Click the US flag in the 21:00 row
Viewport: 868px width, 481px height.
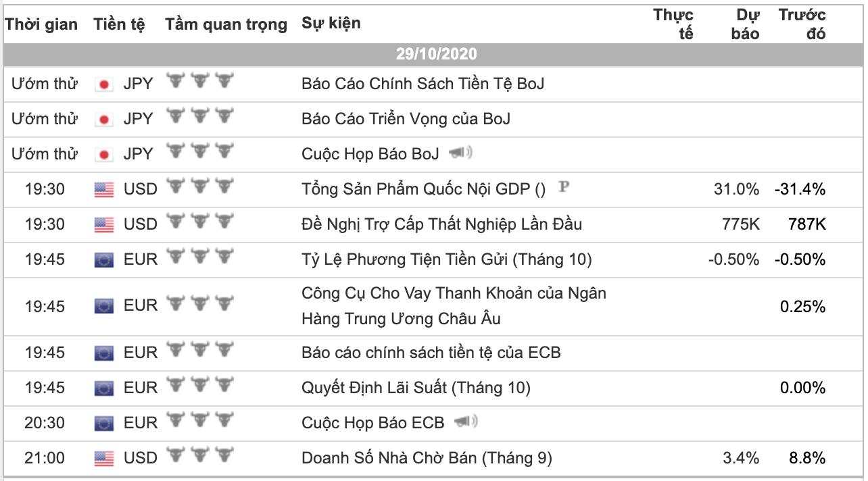tap(104, 459)
